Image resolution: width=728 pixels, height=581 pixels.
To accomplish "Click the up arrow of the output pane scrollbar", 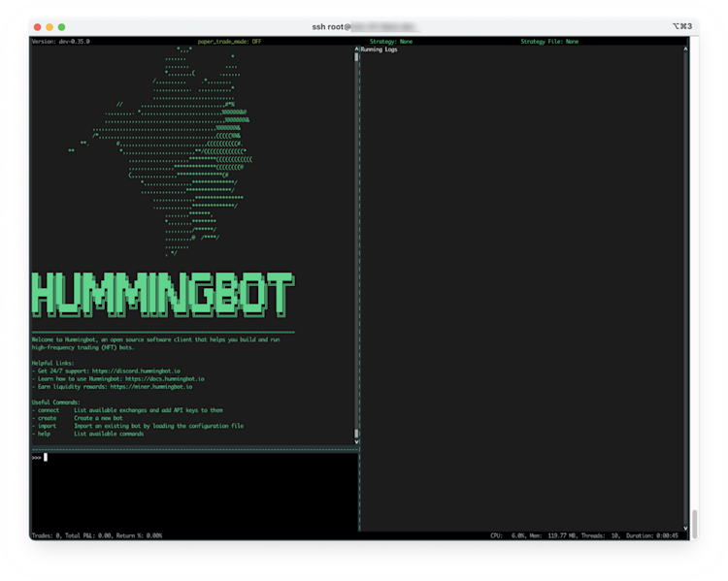I will pyautogui.click(x=356, y=48).
